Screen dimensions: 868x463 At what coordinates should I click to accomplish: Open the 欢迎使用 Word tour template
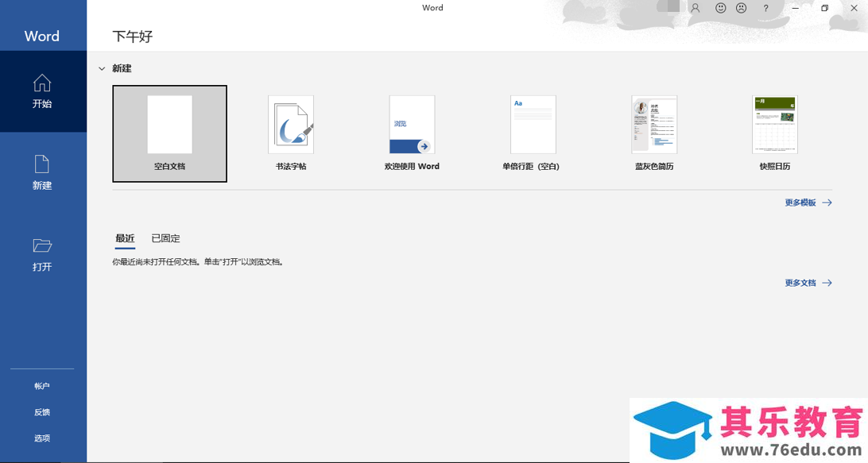(x=412, y=133)
